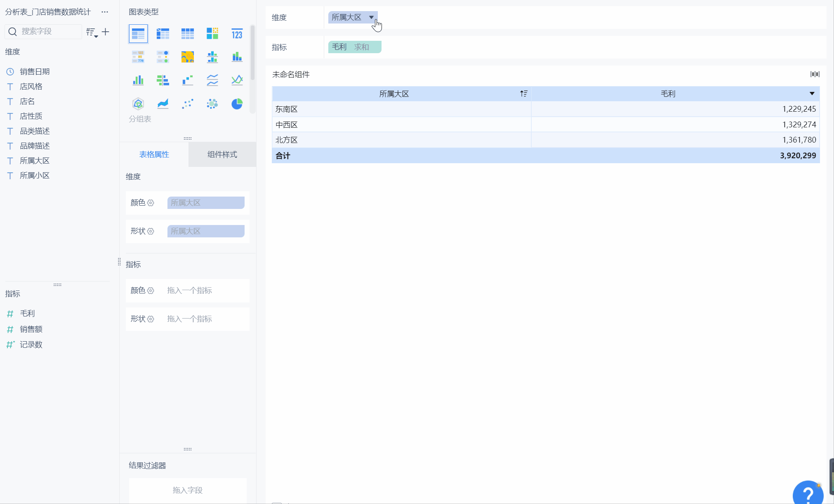The width and height of the screenshot is (834, 504).
Task: Select the group table chart type
Action: tap(138, 33)
